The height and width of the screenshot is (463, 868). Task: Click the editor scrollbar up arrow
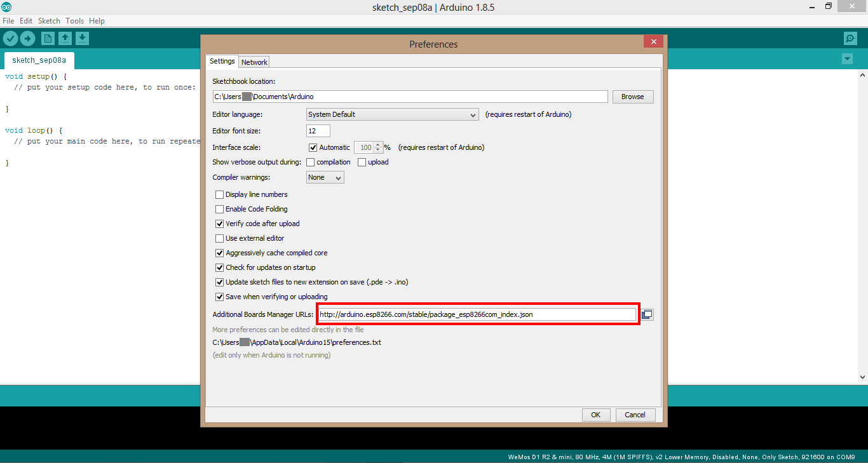point(862,74)
